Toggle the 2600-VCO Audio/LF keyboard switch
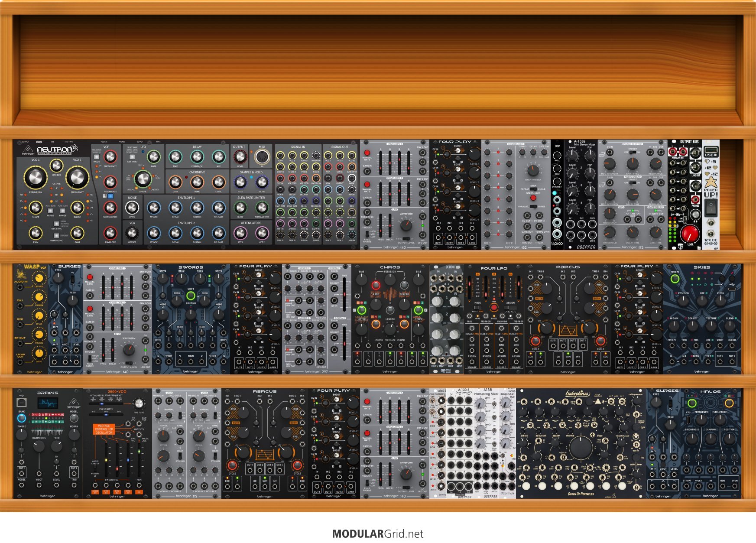The width and height of the screenshot is (756, 543). (x=95, y=468)
